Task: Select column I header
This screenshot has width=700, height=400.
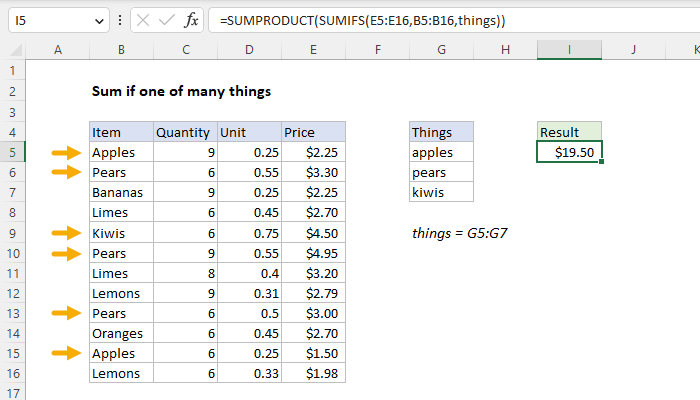Action: coord(569,49)
